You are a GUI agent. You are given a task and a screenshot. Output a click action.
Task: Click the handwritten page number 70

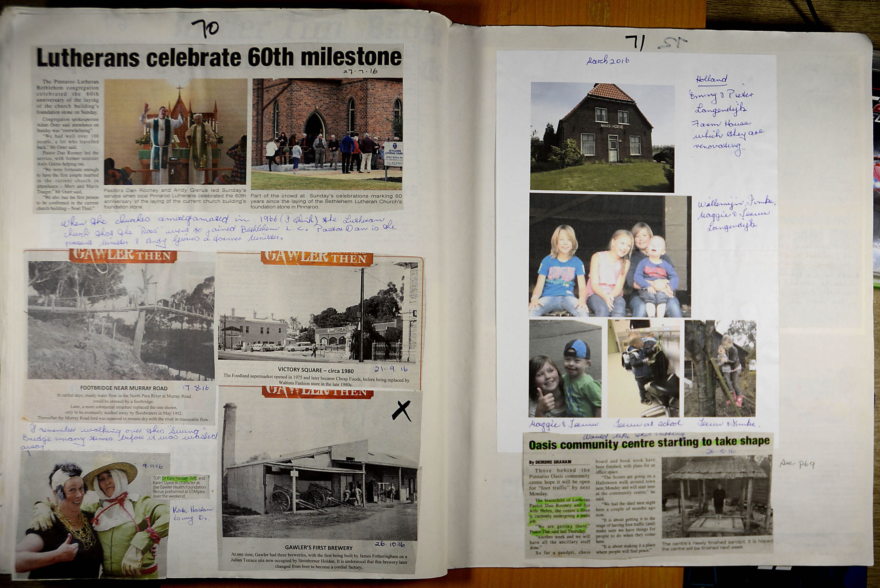click(205, 28)
